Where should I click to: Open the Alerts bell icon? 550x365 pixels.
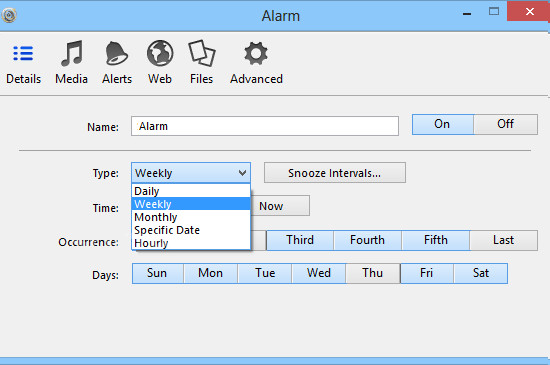point(116,53)
